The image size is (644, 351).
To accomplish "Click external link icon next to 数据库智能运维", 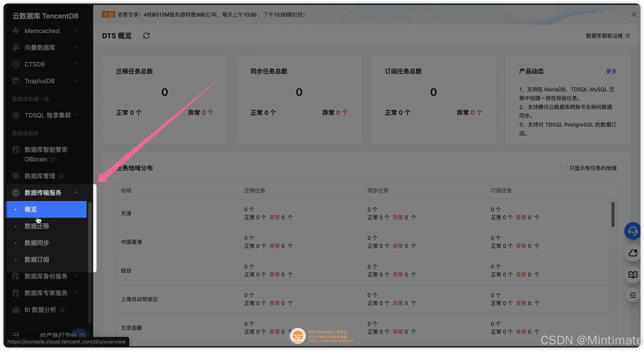I will pyautogui.click(x=628, y=36).
